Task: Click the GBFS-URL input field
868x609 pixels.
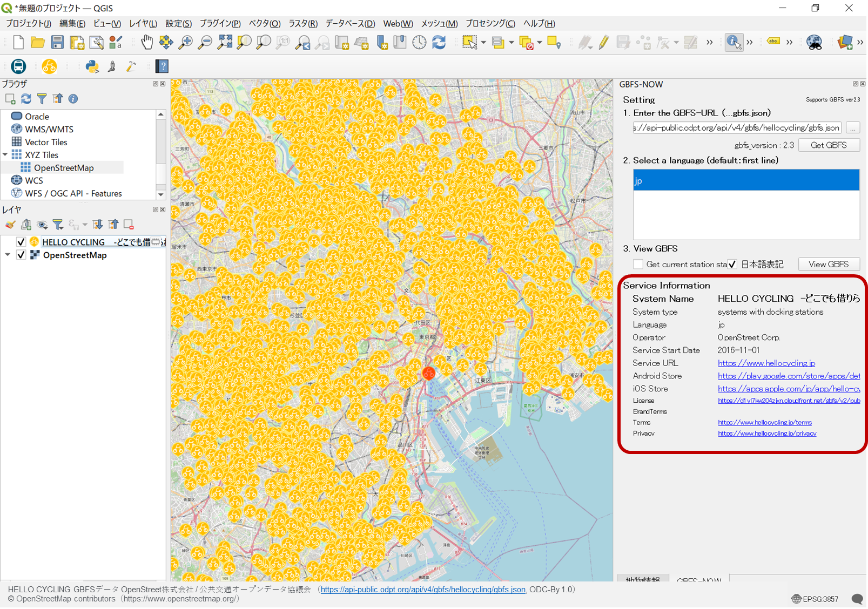Action: click(x=736, y=127)
